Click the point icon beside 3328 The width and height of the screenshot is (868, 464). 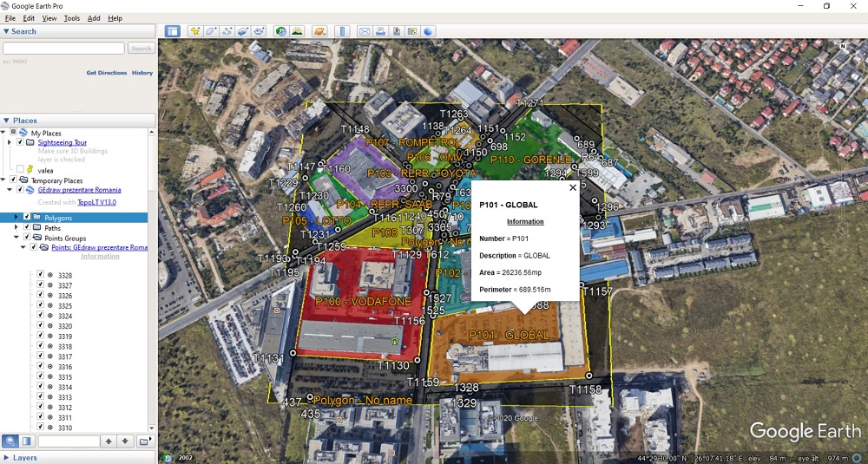pyautogui.click(x=49, y=275)
